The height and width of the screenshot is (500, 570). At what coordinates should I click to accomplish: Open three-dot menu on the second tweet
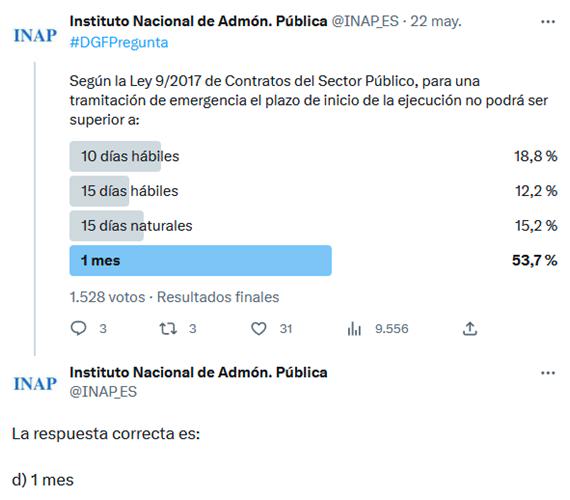(548, 373)
